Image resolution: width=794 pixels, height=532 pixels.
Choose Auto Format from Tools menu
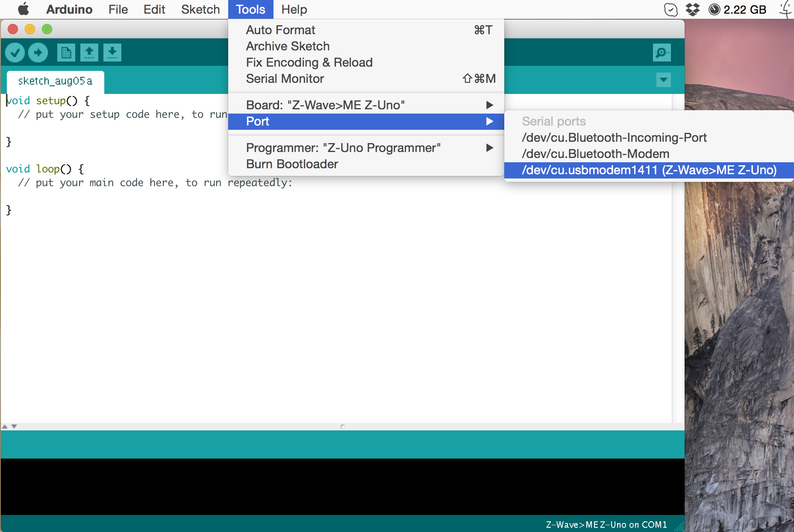tap(366, 30)
